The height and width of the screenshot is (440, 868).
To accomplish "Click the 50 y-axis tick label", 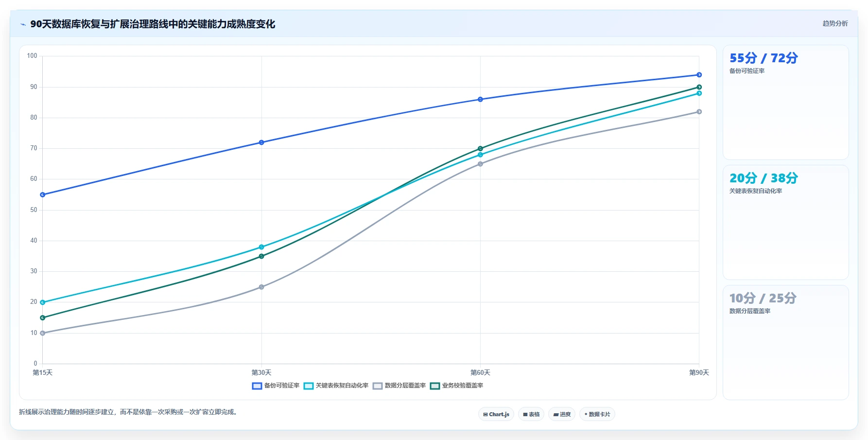I will click(x=34, y=210).
